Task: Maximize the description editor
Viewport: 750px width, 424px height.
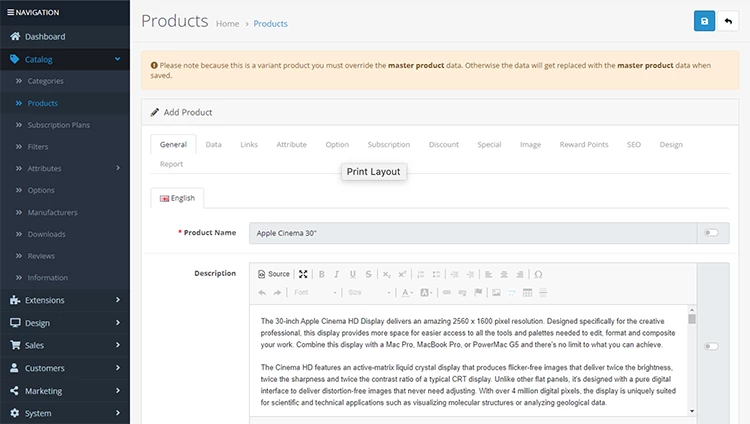Action: pyautogui.click(x=303, y=274)
